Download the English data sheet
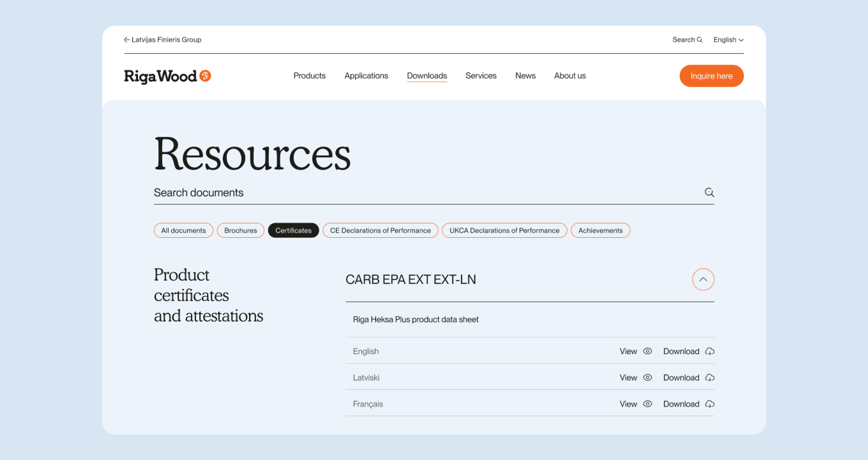868x460 pixels. pos(689,351)
